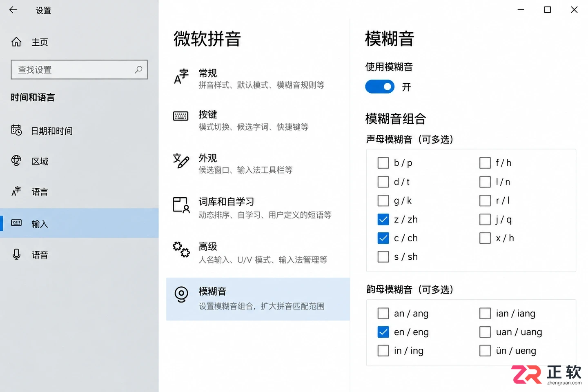Enable the an / ang checkbox
This screenshot has width=588, height=392.
click(x=383, y=314)
